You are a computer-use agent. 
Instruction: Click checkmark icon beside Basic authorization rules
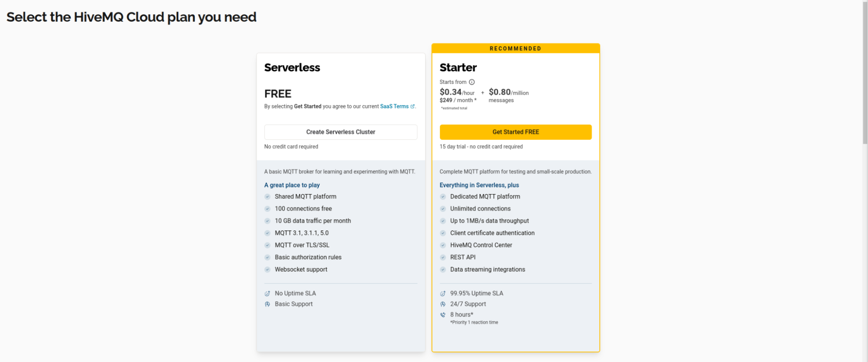pyautogui.click(x=267, y=257)
